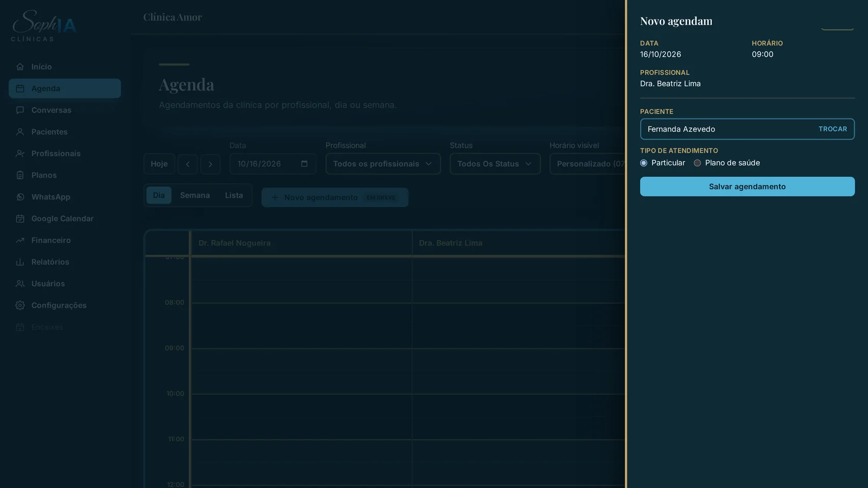This screenshot has height=488, width=868.
Task: Click the Hoje button
Action: click(x=159, y=164)
